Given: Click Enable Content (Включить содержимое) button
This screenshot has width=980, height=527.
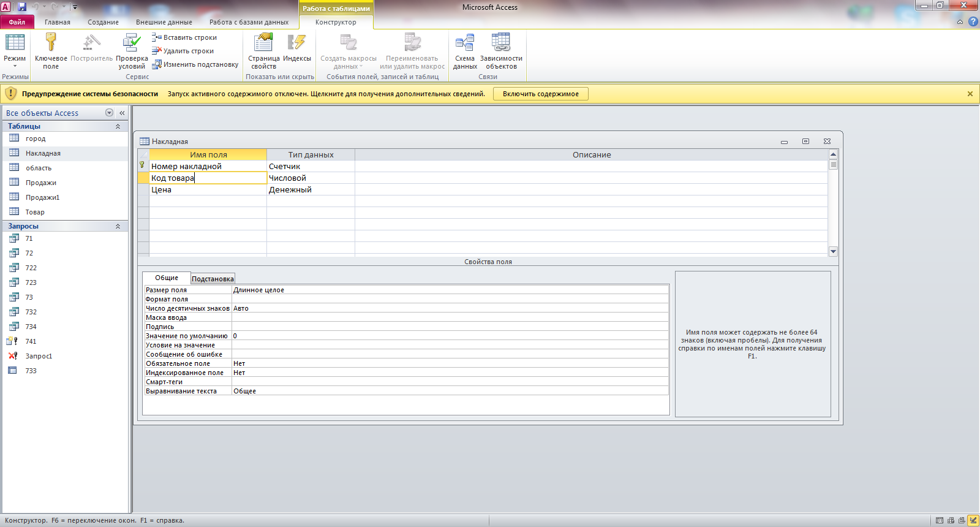Looking at the screenshot, I should click(x=540, y=94).
